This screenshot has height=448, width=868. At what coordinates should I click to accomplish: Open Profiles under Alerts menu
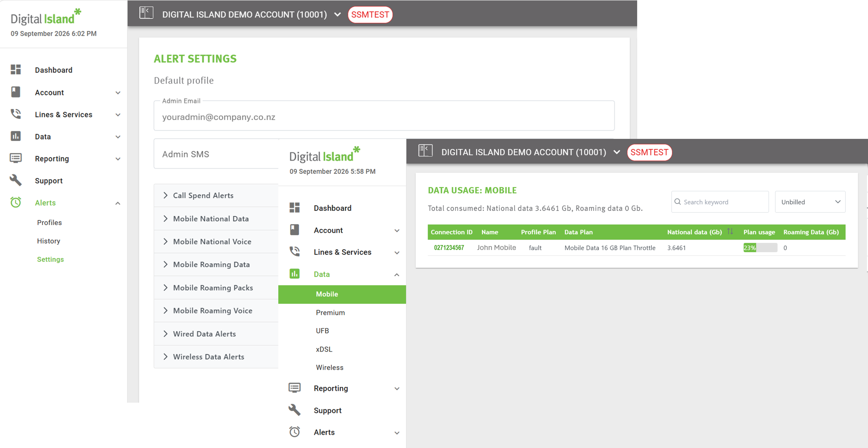pos(50,223)
